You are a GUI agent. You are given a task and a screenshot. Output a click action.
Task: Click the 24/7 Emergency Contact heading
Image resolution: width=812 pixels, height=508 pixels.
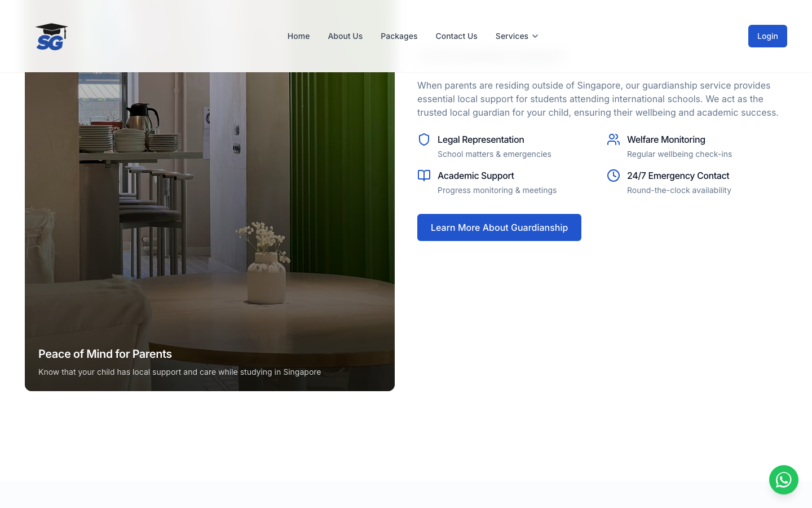tap(678, 176)
